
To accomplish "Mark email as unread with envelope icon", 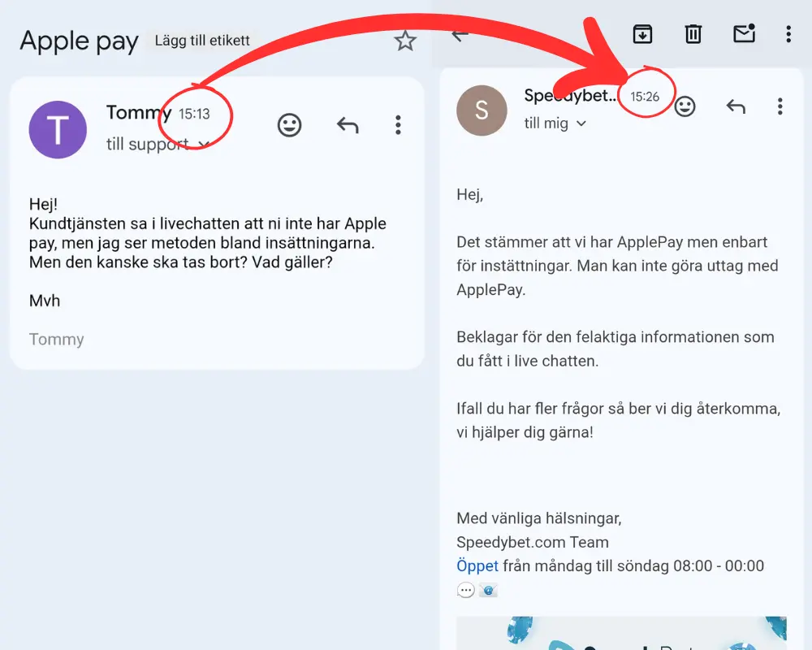I will (x=744, y=33).
